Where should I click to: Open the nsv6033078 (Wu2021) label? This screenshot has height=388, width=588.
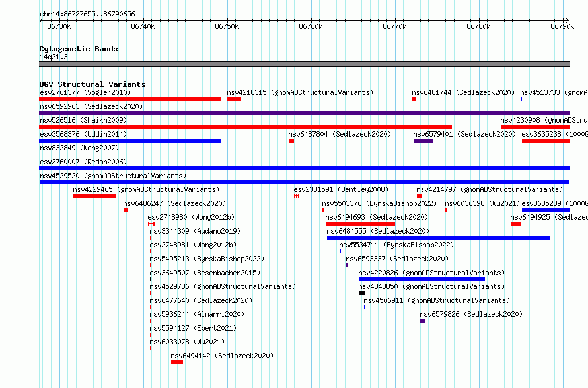(187, 342)
